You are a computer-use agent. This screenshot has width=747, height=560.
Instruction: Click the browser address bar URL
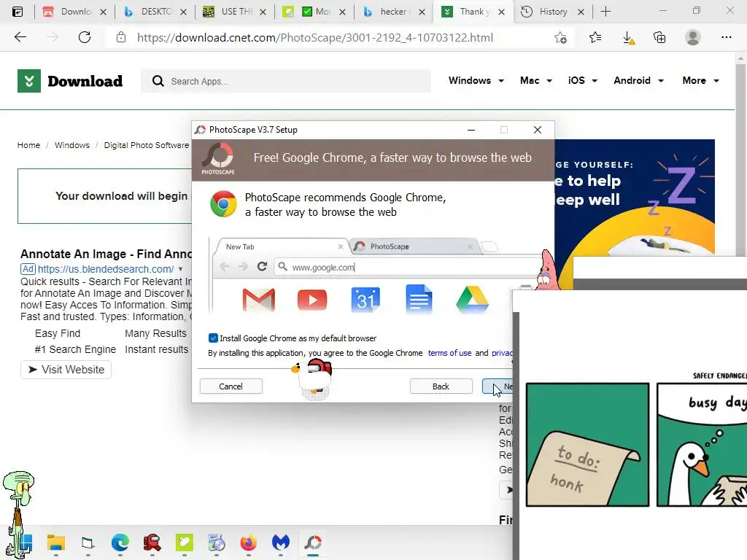point(315,38)
